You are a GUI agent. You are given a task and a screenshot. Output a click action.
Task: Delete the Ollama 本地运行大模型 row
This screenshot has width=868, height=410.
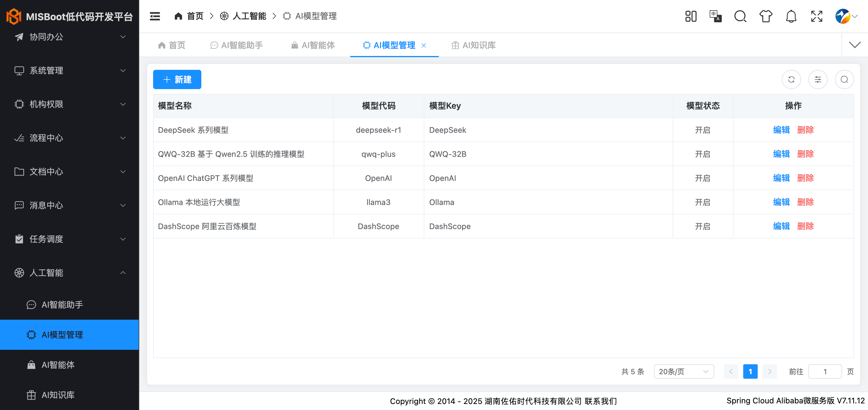tap(805, 202)
